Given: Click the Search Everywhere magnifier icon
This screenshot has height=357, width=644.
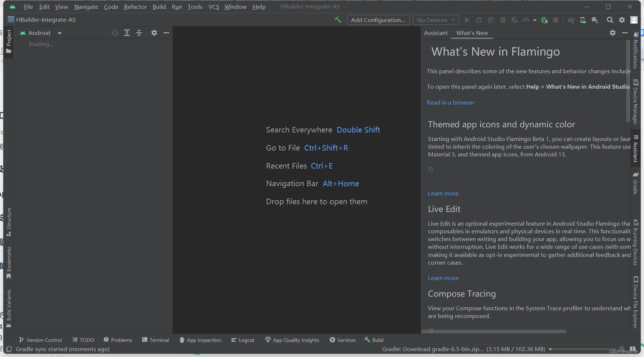Looking at the screenshot, I should [610, 20].
